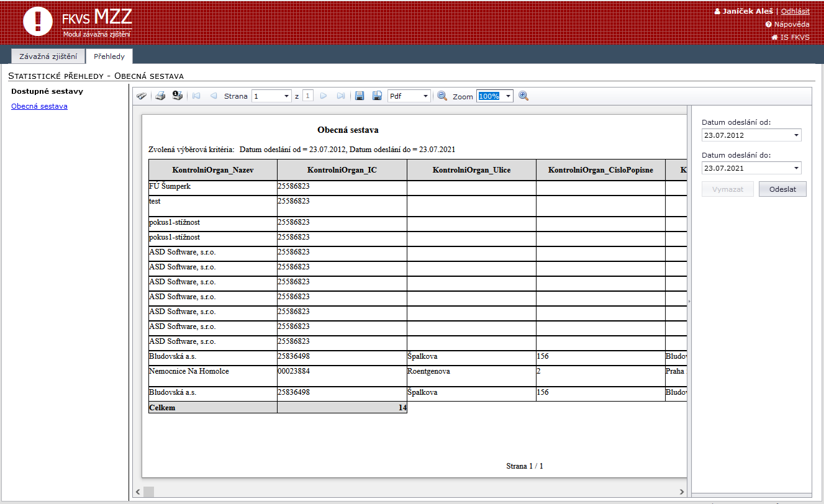The height and width of the screenshot is (504, 824).
Task: Switch to Závažná zjištění tab
Action: [x=48, y=56]
